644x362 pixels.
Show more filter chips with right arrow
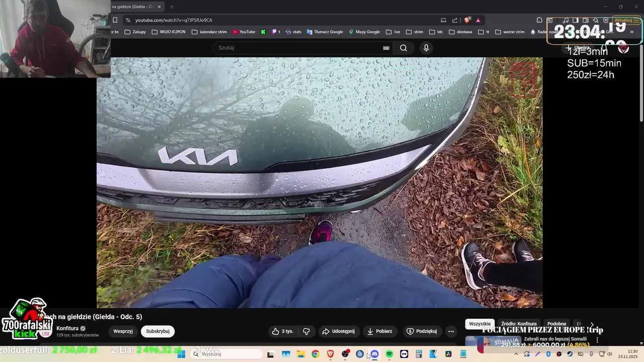[x=592, y=324]
